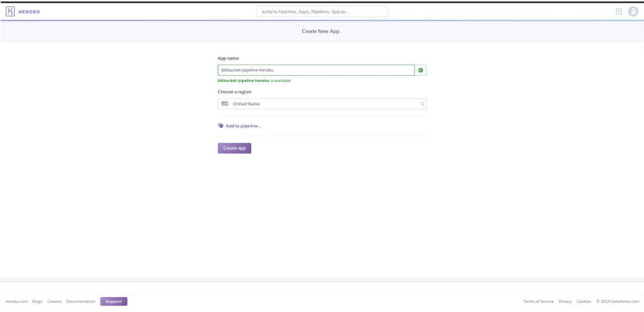Click the App name input field
Viewport: 644px width, 312px height.
click(316, 70)
